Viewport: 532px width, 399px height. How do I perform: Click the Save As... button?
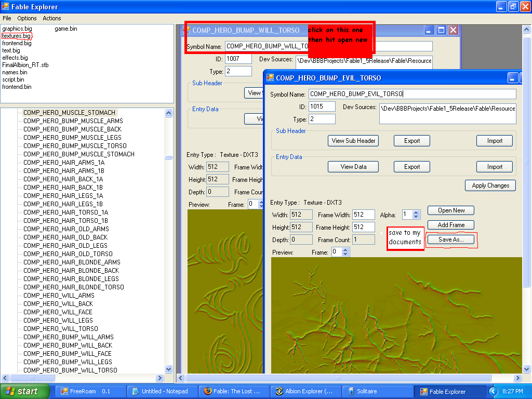point(451,240)
